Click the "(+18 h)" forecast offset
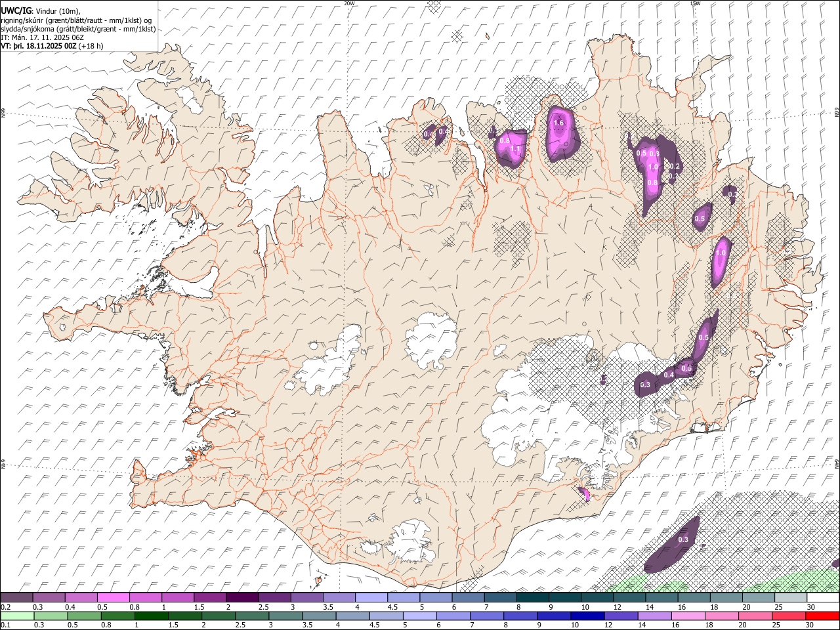The height and width of the screenshot is (630, 840). (91, 46)
